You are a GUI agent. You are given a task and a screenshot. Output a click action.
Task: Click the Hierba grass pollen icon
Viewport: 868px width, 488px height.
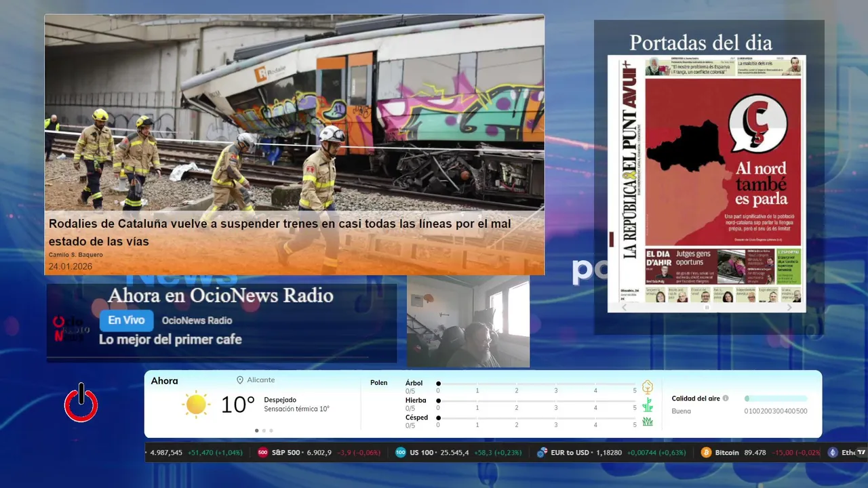point(648,405)
